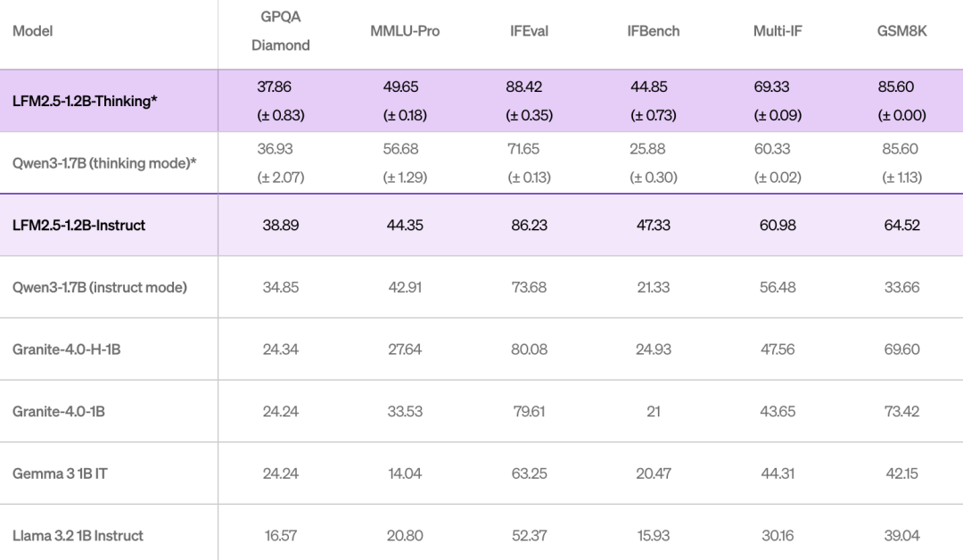Click the GSM8K column header
This screenshot has width=963, height=560.
pyautogui.click(x=901, y=30)
